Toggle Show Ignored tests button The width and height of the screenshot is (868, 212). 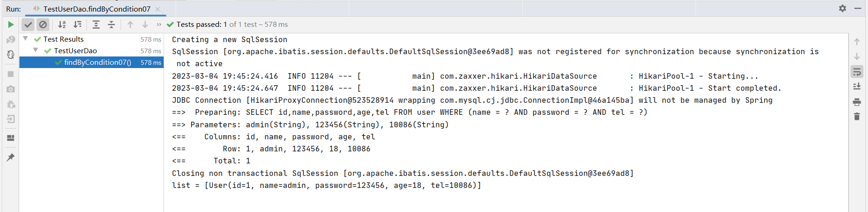(43, 25)
